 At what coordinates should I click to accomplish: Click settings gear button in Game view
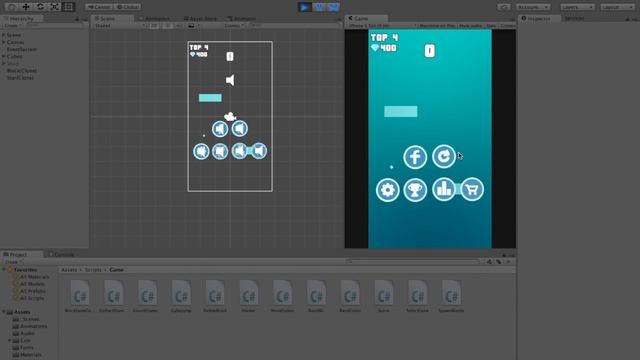point(387,190)
